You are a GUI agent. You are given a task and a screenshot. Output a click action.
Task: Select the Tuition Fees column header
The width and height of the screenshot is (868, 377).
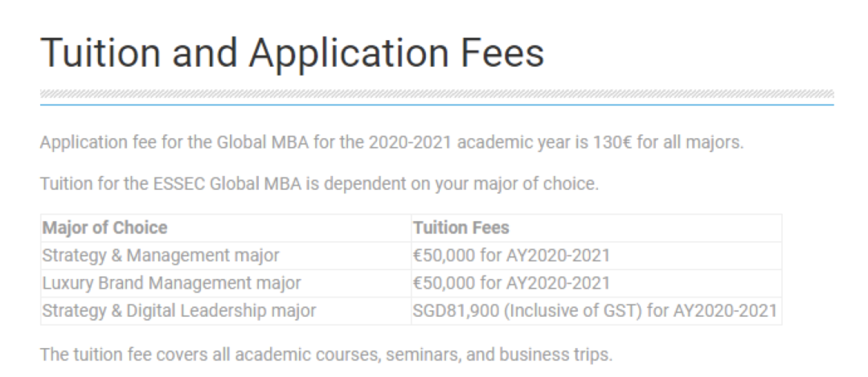click(x=596, y=227)
